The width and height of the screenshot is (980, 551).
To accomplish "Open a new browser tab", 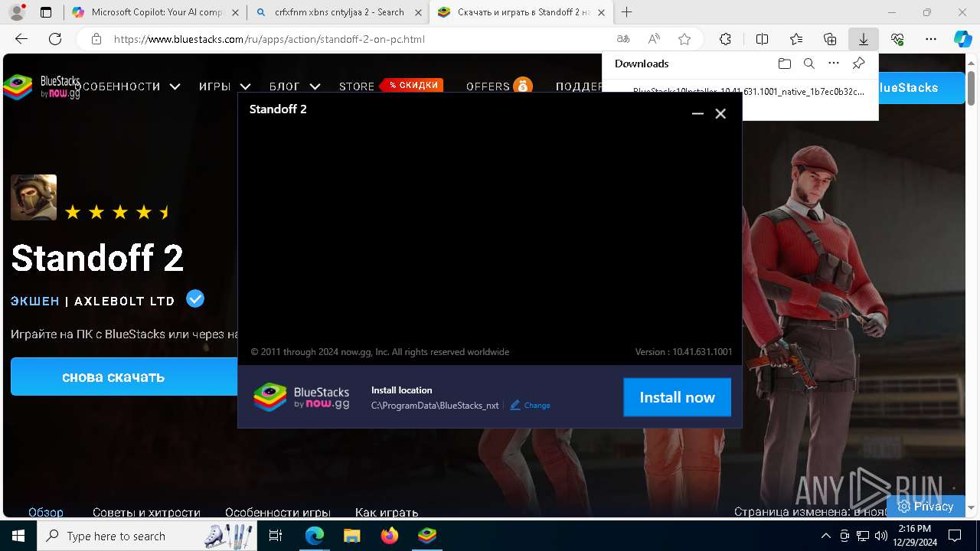I will click(x=627, y=12).
